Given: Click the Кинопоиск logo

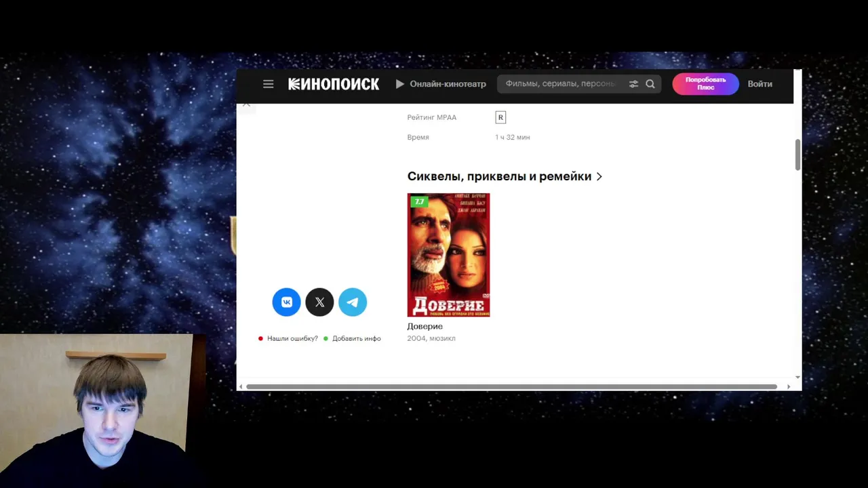Looking at the screenshot, I should (x=334, y=84).
